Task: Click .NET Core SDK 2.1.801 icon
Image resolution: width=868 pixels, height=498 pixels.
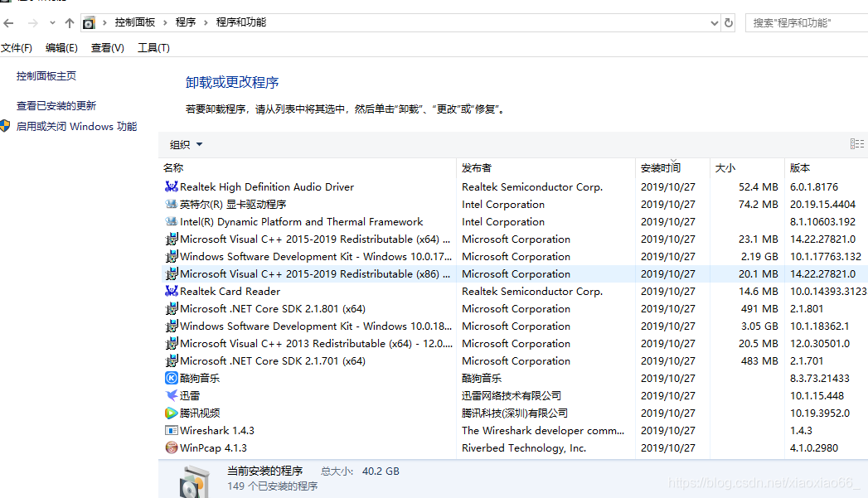Action: pos(172,309)
